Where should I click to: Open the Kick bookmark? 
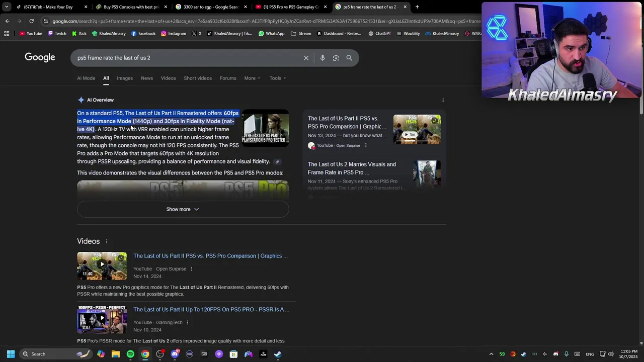coord(79,34)
